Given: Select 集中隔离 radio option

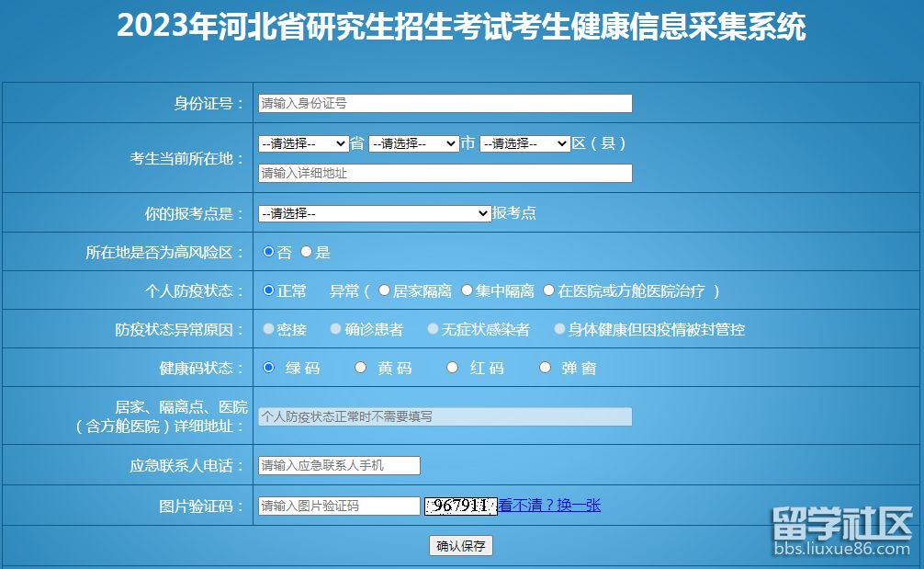Looking at the screenshot, I should tap(467, 290).
